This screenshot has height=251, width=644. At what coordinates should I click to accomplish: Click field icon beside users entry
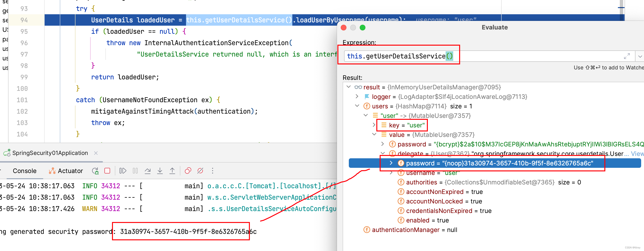367,106
